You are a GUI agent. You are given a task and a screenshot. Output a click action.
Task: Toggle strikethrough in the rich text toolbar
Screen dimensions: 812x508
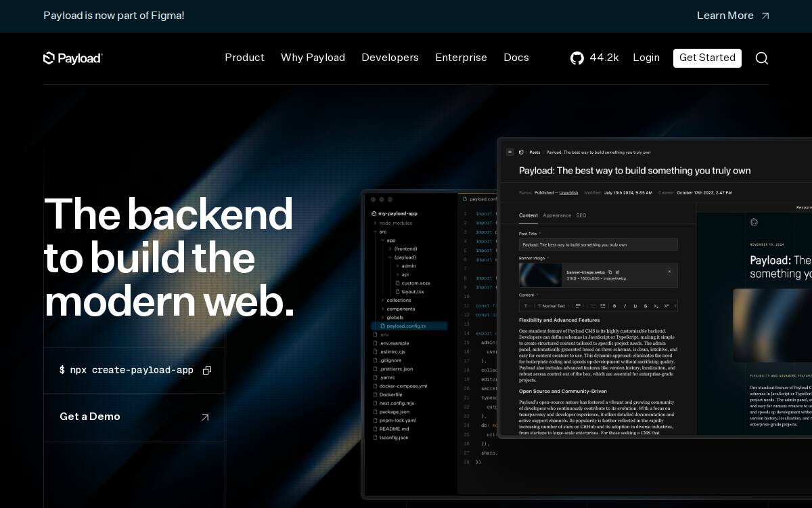coord(646,306)
